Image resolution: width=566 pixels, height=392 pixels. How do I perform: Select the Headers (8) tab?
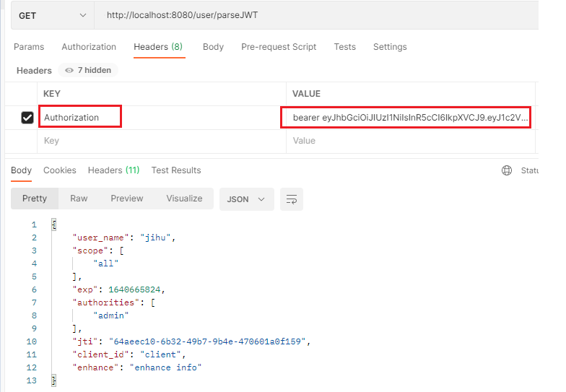[x=158, y=47]
